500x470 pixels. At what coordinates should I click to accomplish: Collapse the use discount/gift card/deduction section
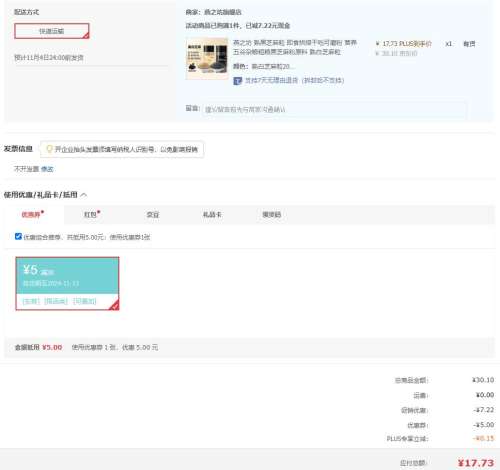point(84,195)
